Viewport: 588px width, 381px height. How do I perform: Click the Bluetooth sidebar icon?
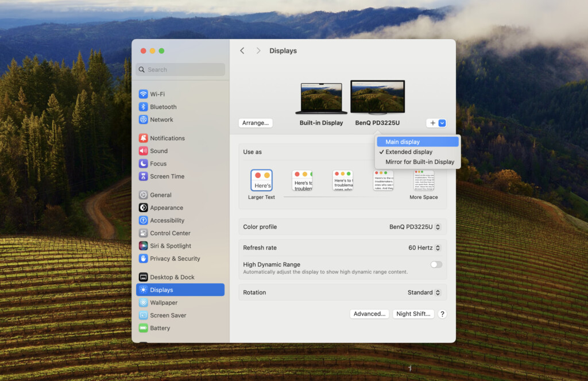click(143, 107)
